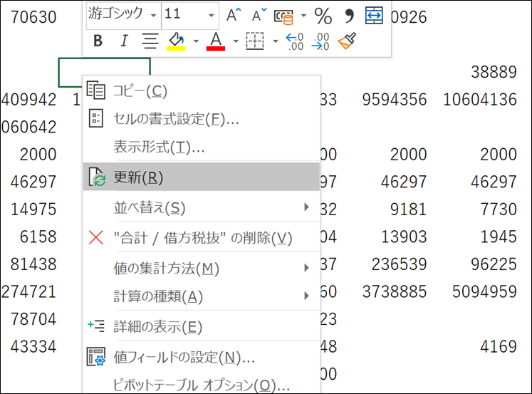Toggle Italic in the mini toolbar
This screenshot has height=394, width=532.
[124, 41]
